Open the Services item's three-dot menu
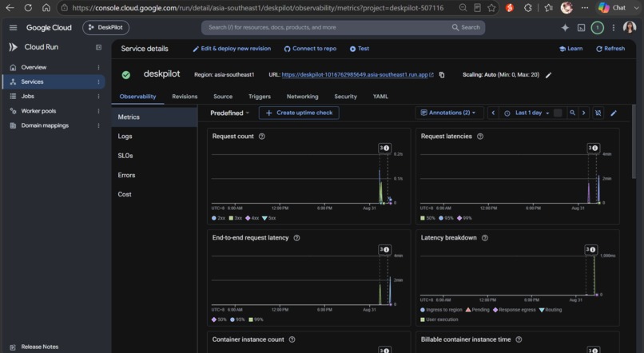Screen dimensions: 644x353 pyautogui.click(x=98, y=81)
